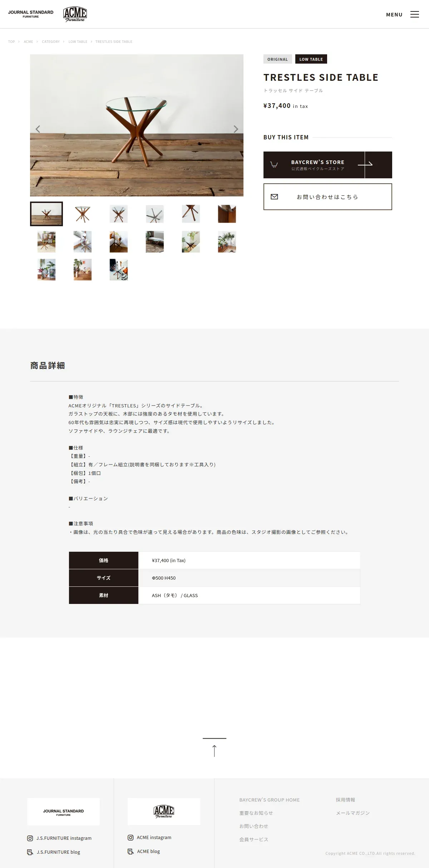This screenshot has width=429, height=868.
Task: Click the 商品詳細 section heading
Action: pos(48,366)
